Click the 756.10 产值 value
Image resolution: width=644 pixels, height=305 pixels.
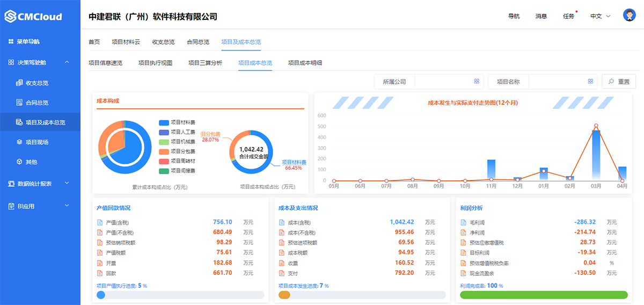click(x=222, y=222)
